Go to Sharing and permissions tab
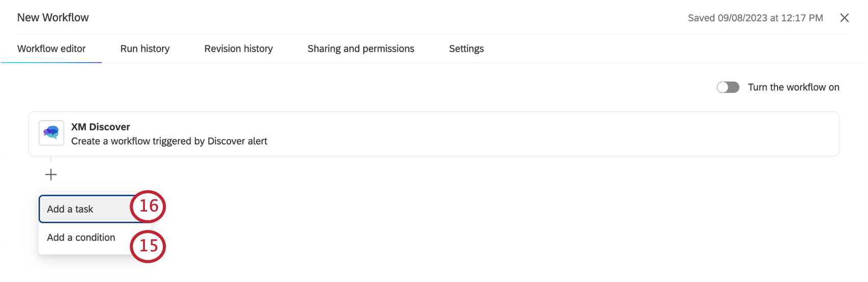Viewport: 868px width, 282px height. (360, 49)
